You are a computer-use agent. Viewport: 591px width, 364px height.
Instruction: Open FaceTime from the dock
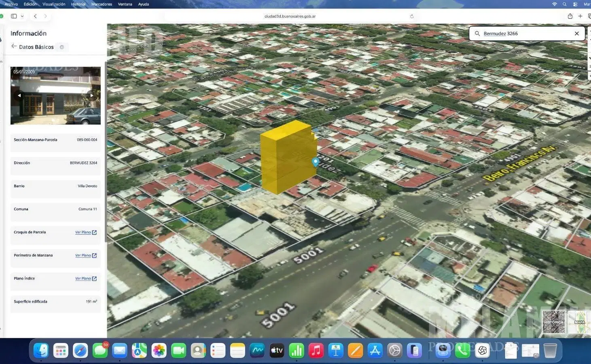tap(178, 350)
